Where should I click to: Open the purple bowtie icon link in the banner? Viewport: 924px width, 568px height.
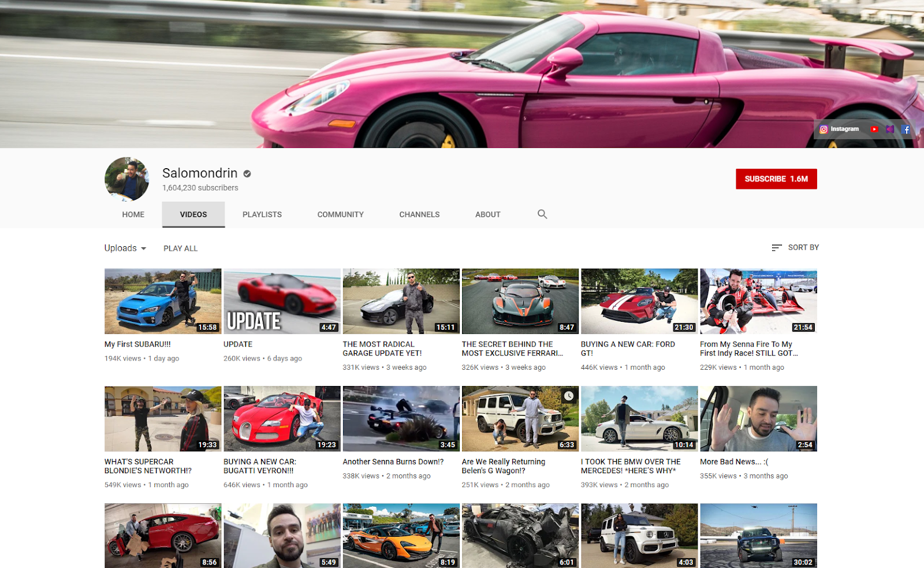[x=890, y=129]
